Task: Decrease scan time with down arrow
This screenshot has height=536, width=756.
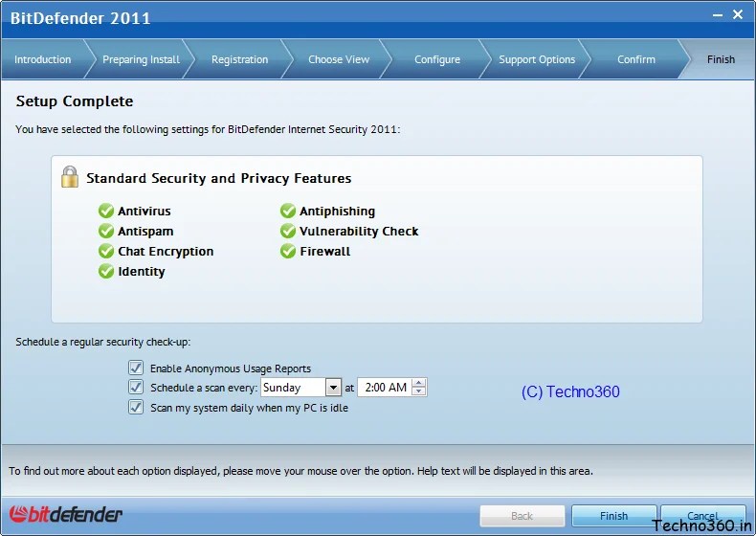Action: 419,391
